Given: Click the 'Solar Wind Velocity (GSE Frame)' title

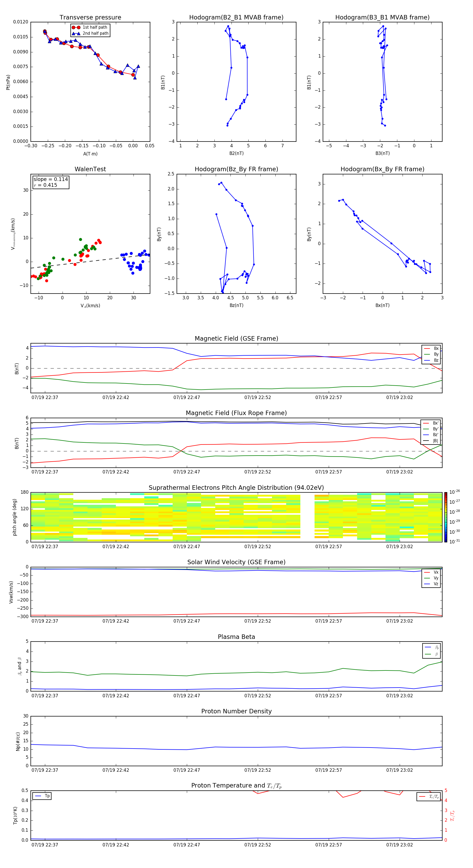Looking at the screenshot, I should coord(236,562).
